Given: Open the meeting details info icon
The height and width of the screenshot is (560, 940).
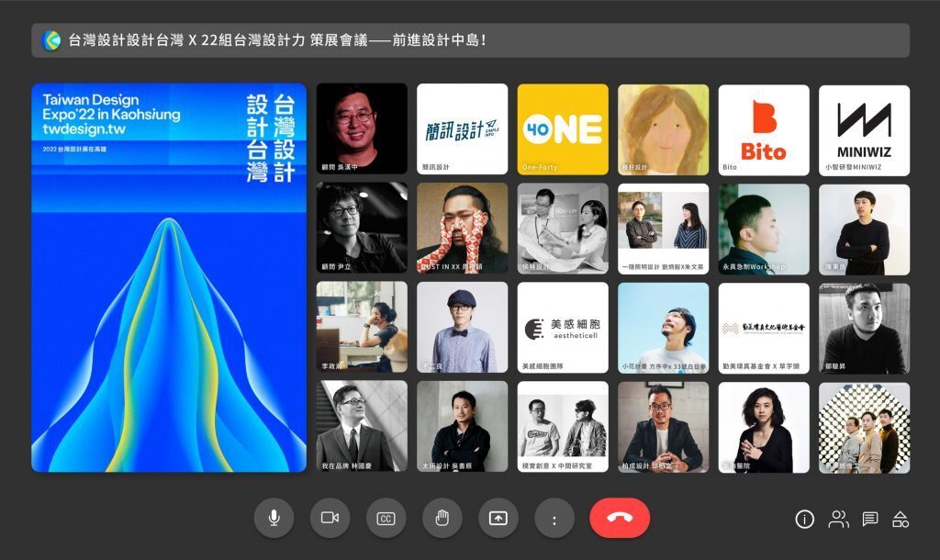Looking at the screenshot, I should (804, 520).
